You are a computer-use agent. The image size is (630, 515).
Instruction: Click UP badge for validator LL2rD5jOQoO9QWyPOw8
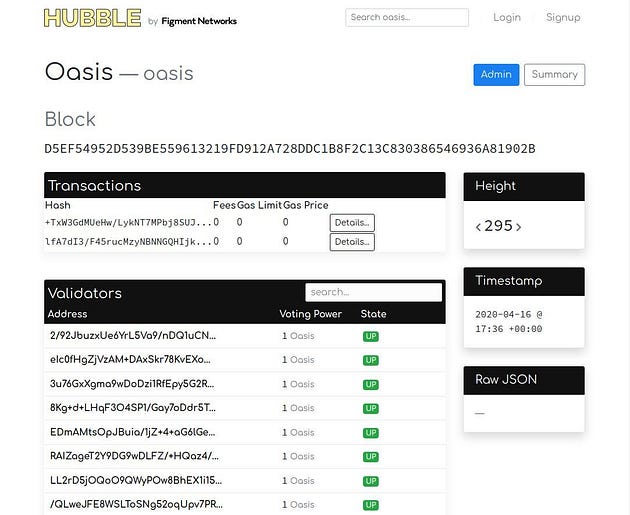pos(370,481)
